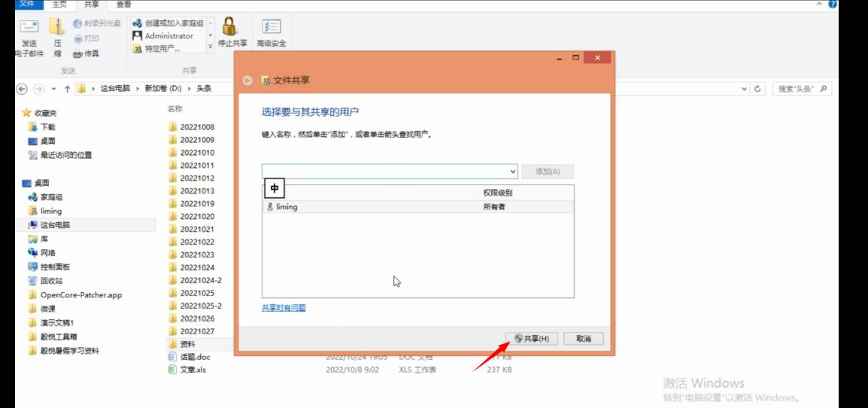This screenshot has width=868, height=408.
Task: Switch to the 查看 ribbon tab
Action: pos(123,5)
